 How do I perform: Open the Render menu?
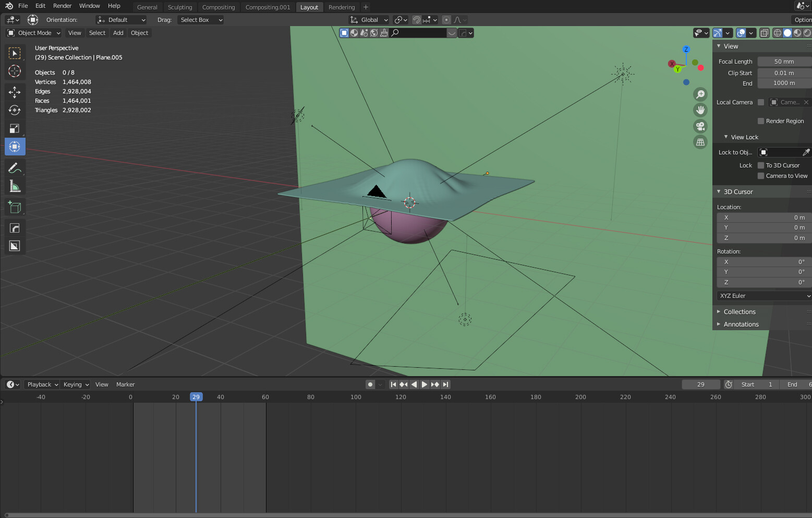tap(62, 6)
